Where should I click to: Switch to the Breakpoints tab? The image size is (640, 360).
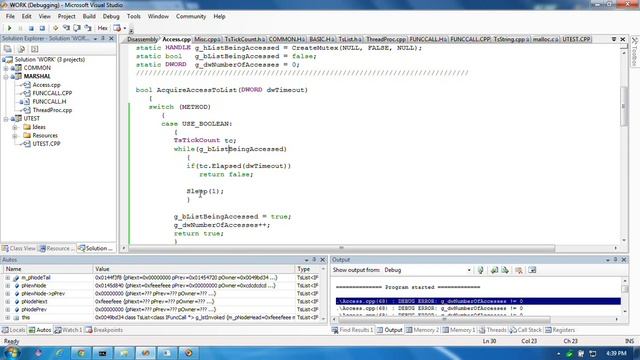(104, 330)
